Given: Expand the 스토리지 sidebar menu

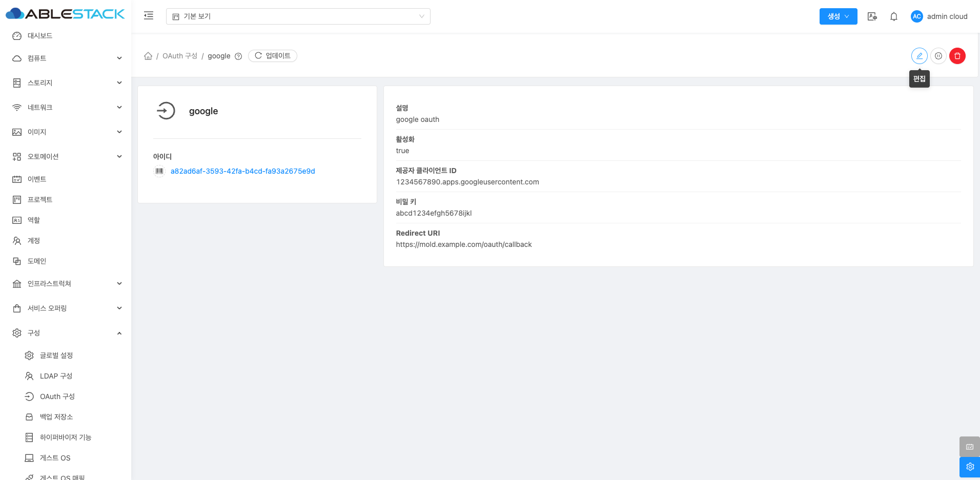Looking at the screenshot, I should tap(67, 83).
